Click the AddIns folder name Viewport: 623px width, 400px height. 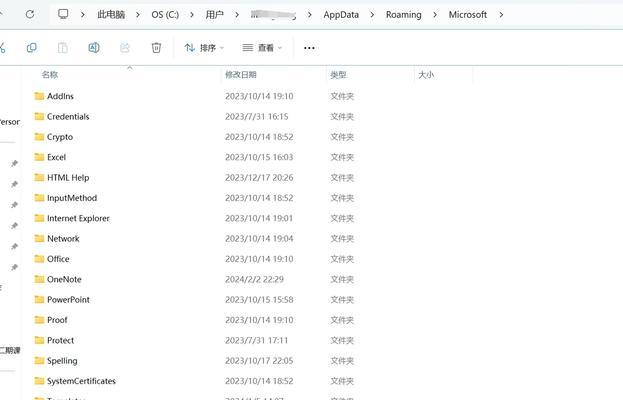click(60, 96)
